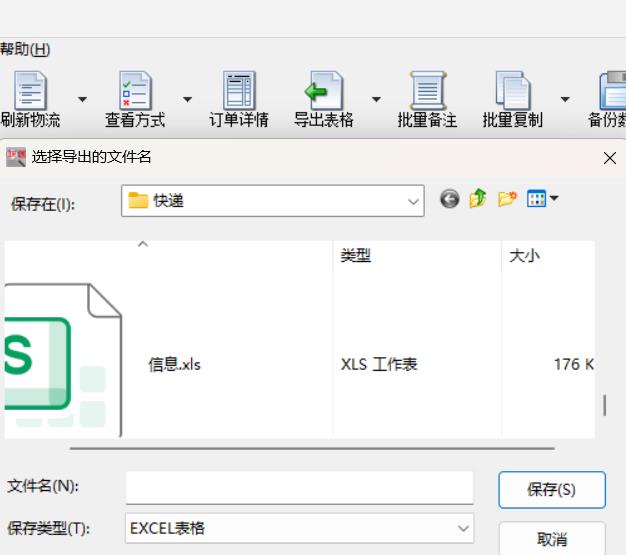Expand the view menu dropdown arrow
The width and height of the screenshot is (626, 555).
[x=554, y=198]
